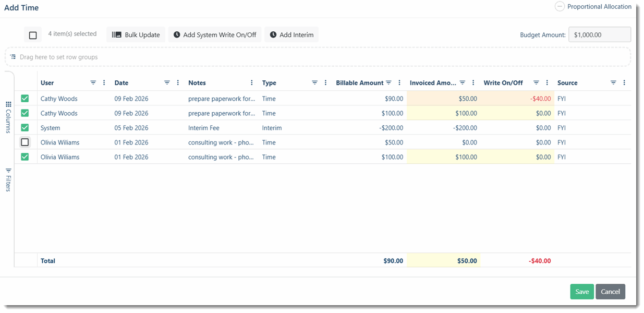Click the Budget Amount field
The image size is (644, 313).
point(600,35)
